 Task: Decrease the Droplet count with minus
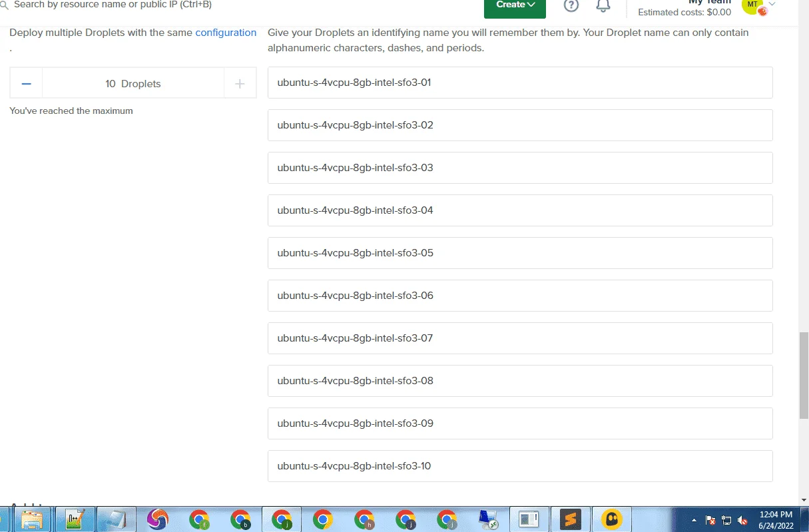pos(27,84)
